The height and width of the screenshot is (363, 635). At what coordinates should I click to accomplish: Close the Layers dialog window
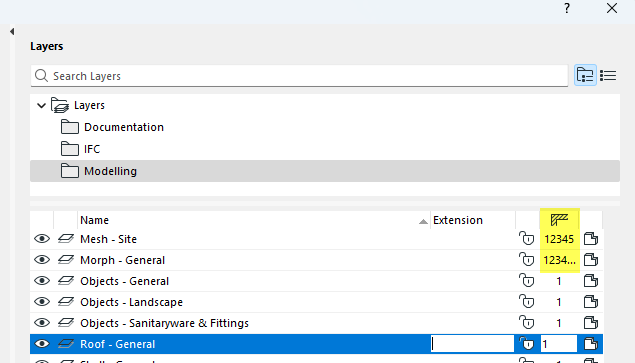point(612,8)
